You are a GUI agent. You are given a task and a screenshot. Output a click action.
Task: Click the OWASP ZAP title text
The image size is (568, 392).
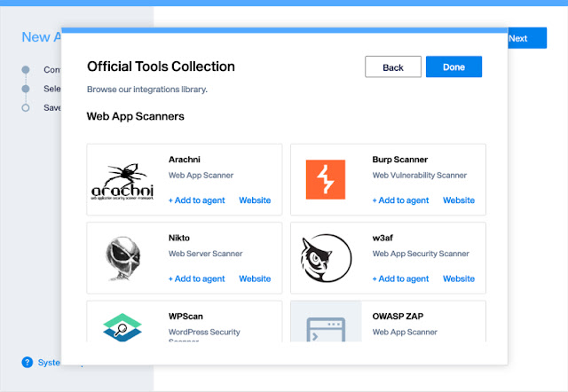click(x=398, y=316)
